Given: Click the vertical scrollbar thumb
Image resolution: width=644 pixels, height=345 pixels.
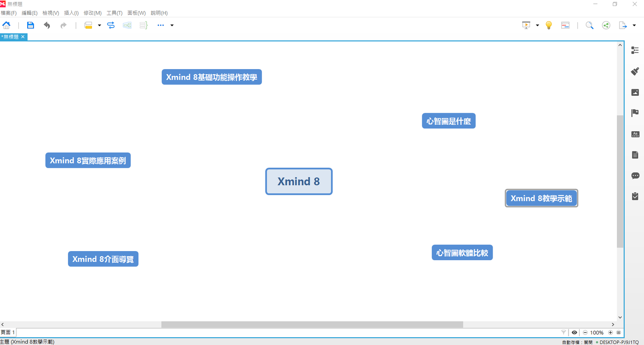Looking at the screenshot, I should coord(620,181).
